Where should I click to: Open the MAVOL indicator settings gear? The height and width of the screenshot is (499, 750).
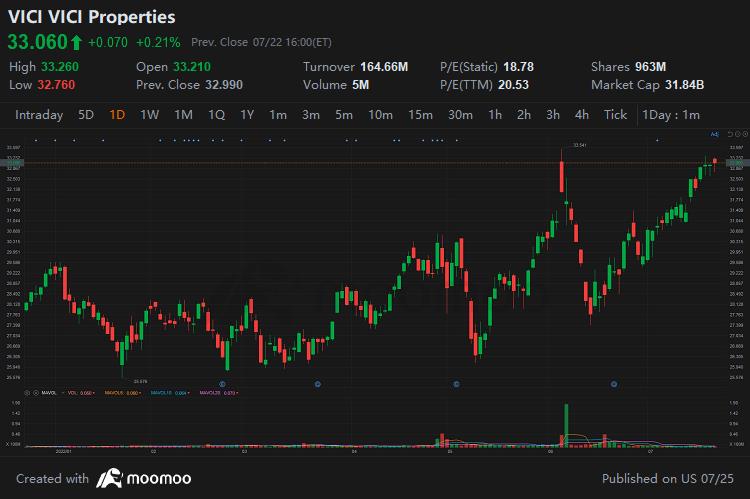[x=27, y=393]
